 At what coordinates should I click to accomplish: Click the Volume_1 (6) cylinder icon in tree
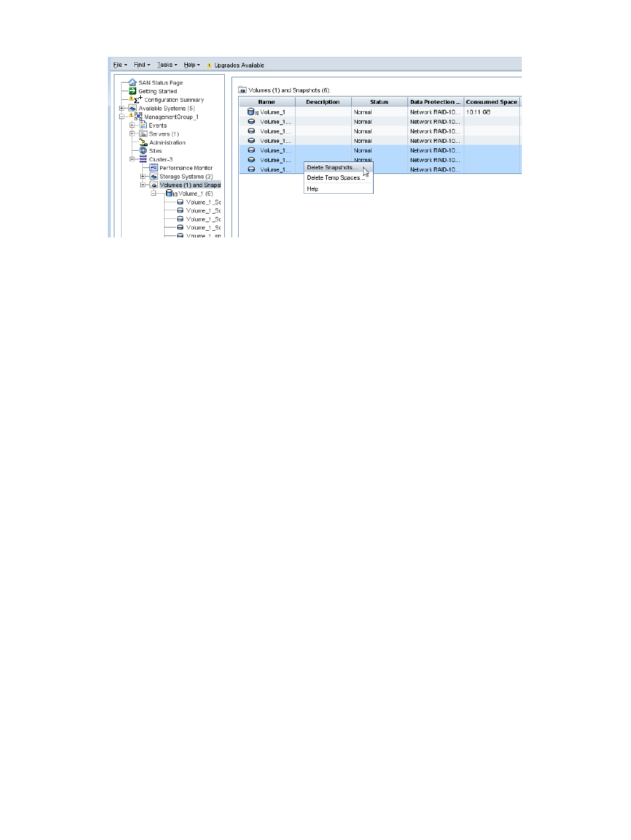(x=170, y=194)
